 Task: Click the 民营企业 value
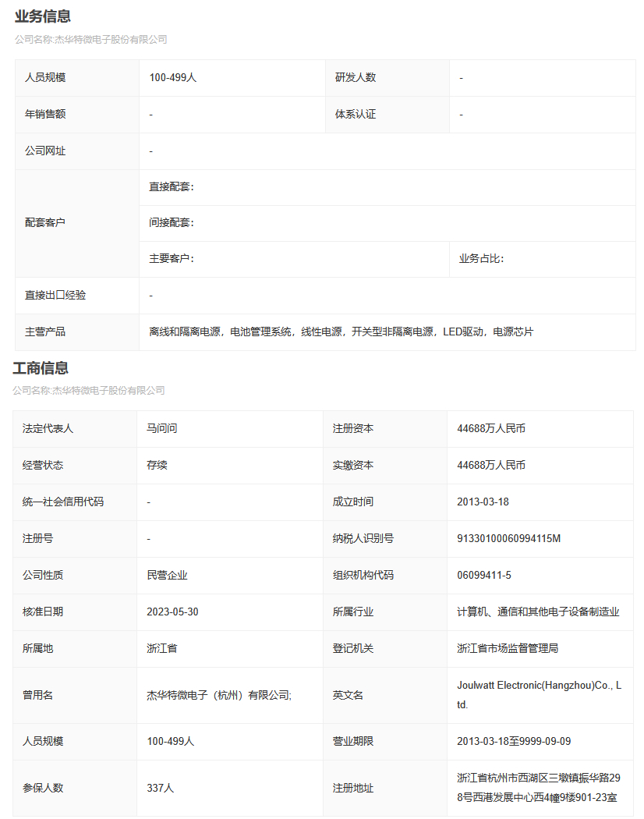(167, 575)
